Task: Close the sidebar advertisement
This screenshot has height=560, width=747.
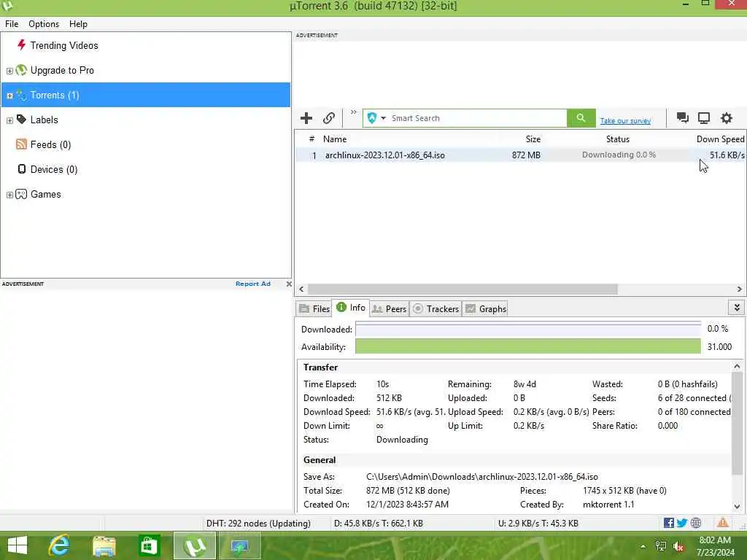Action: [289, 284]
